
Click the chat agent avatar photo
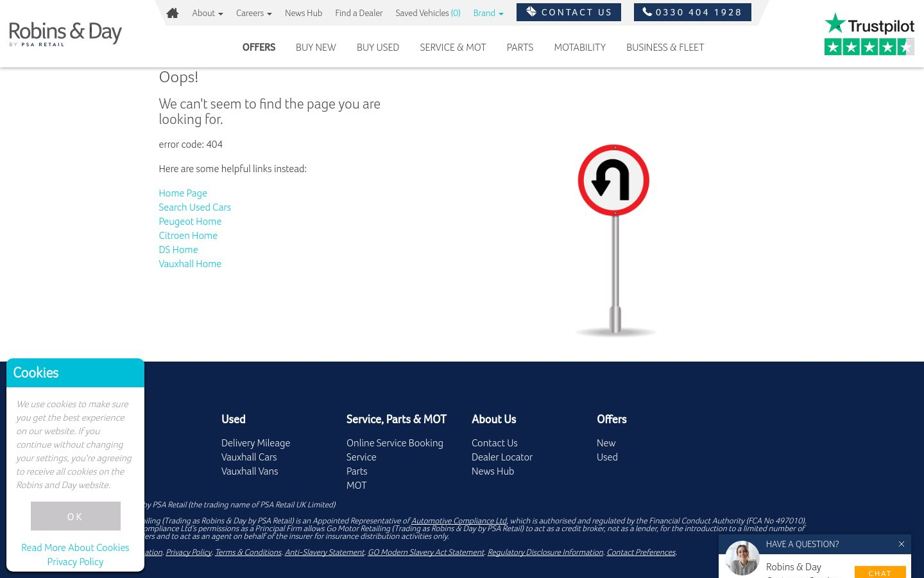[742, 557]
